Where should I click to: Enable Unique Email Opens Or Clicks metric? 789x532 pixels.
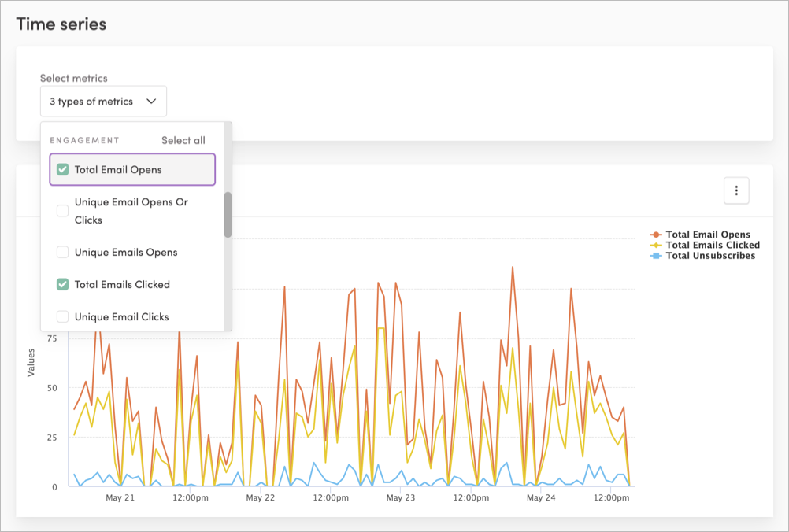click(x=61, y=210)
